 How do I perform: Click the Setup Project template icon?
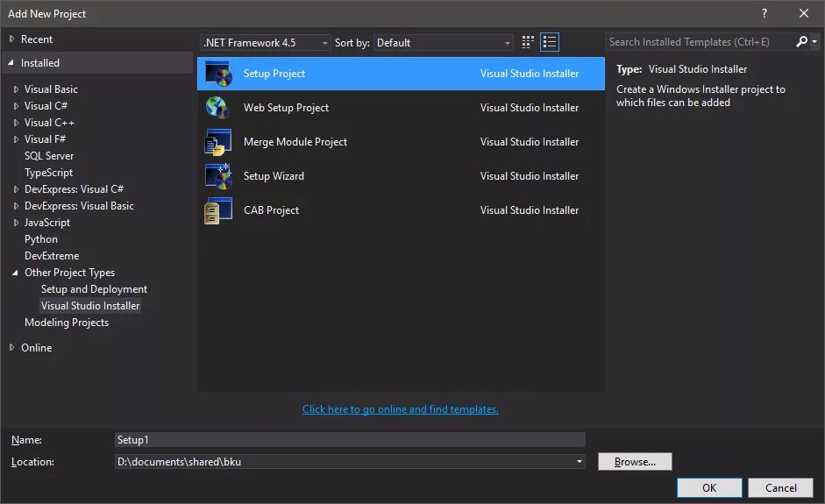tap(218, 74)
